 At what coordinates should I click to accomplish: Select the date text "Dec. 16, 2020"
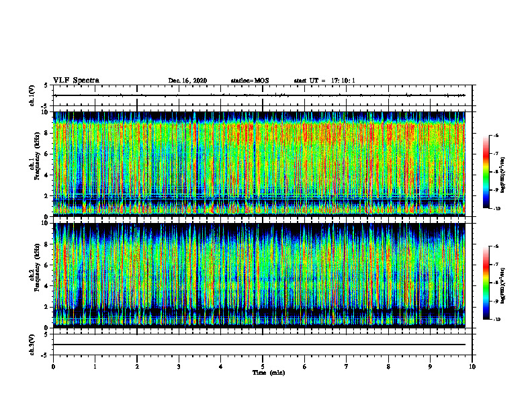pyautogui.click(x=187, y=81)
